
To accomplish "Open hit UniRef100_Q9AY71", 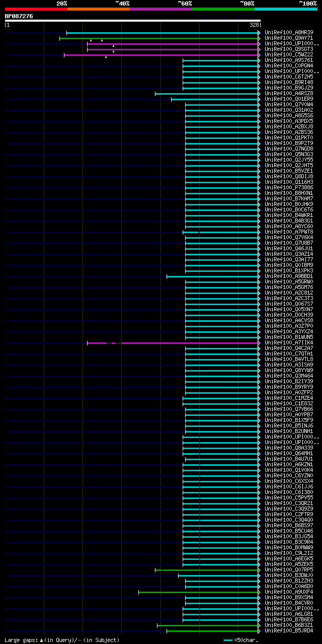I will pos(289,38).
